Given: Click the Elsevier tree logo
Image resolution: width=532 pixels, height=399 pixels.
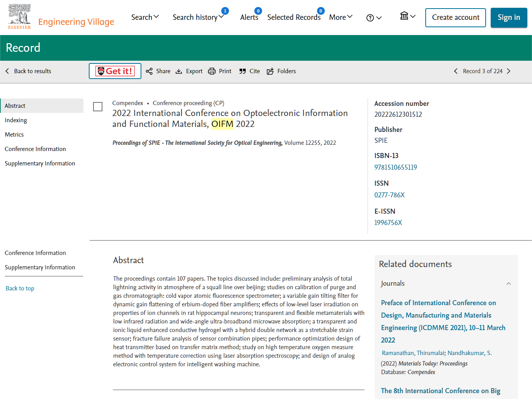Looking at the screenshot, I should [x=19, y=16].
